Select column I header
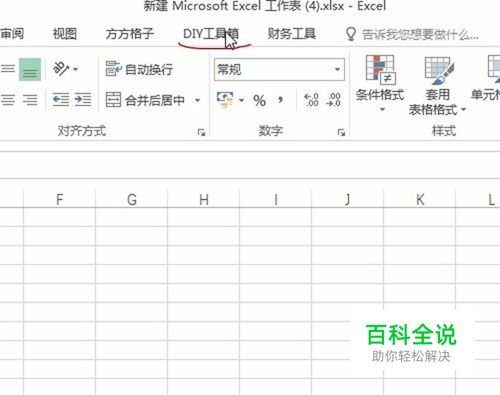The width and height of the screenshot is (500, 395). pyautogui.click(x=276, y=200)
